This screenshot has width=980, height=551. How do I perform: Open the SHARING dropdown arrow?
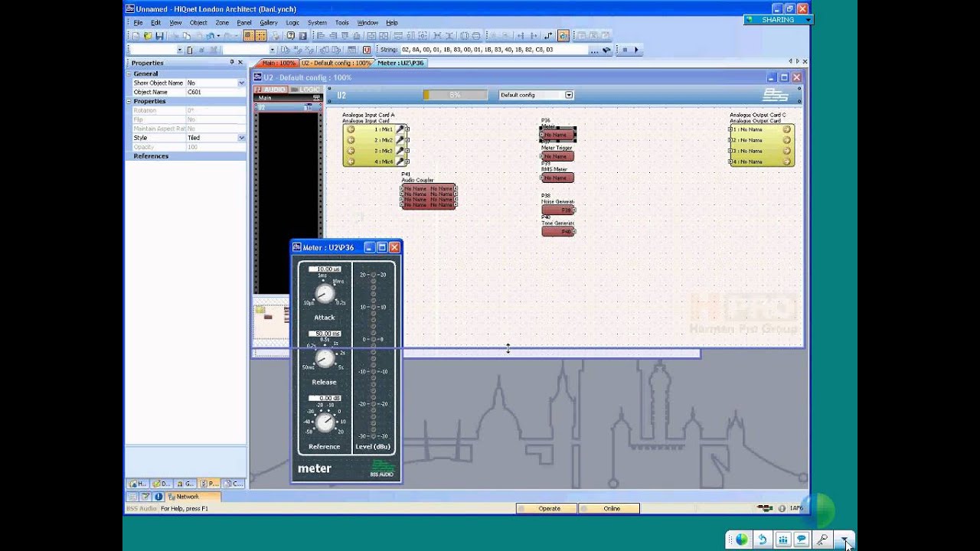807,20
